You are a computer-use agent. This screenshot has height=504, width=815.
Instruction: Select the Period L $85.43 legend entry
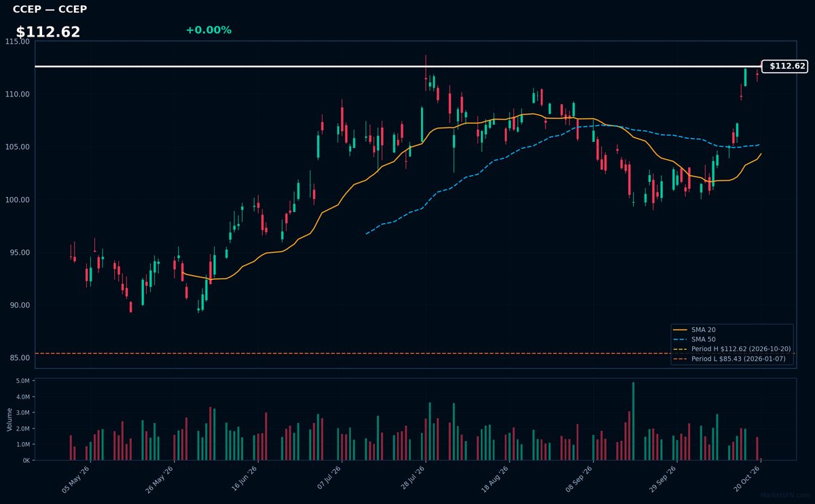coord(731,359)
